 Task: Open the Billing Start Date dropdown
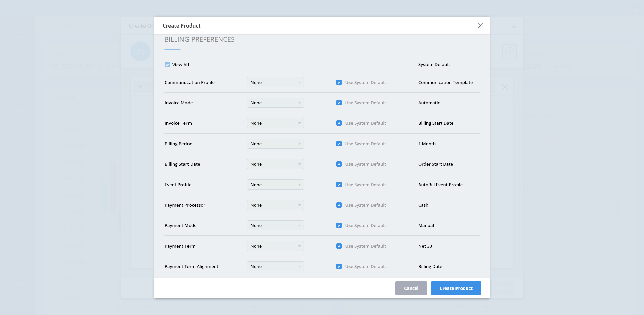point(275,164)
